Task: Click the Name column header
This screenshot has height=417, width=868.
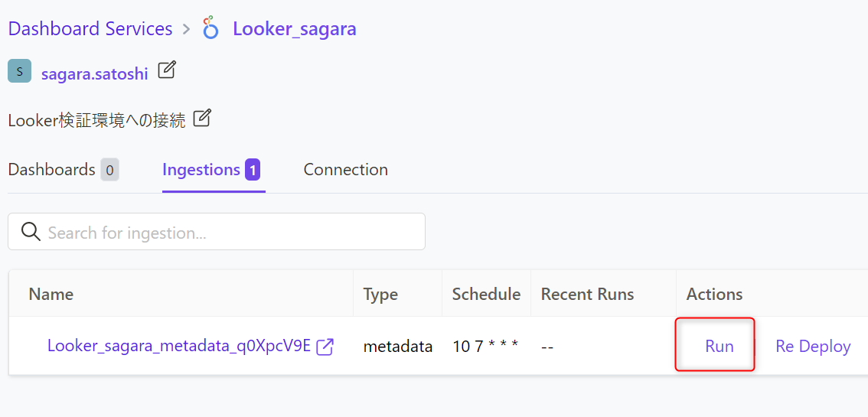Action: click(x=51, y=294)
